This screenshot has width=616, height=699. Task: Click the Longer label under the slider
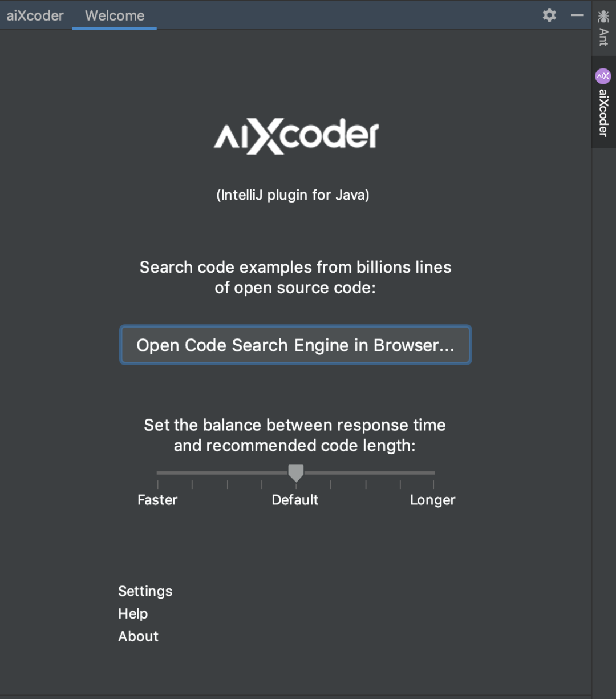[x=432, y=500]
